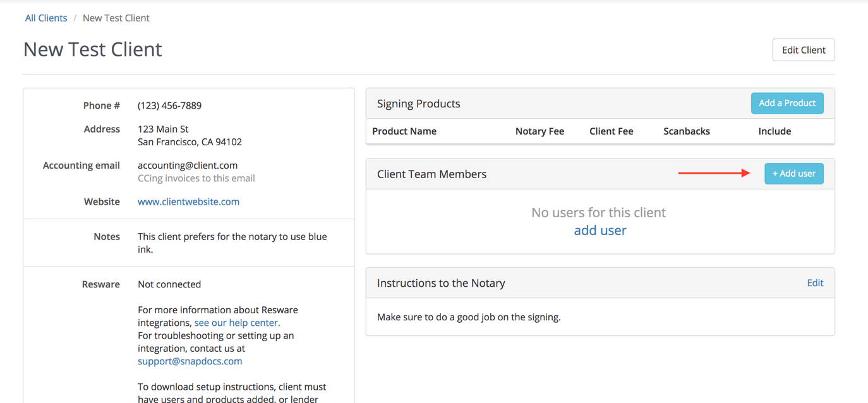Open the 'see our help center' link
This screenshot has height=403, width=868.
236,322
